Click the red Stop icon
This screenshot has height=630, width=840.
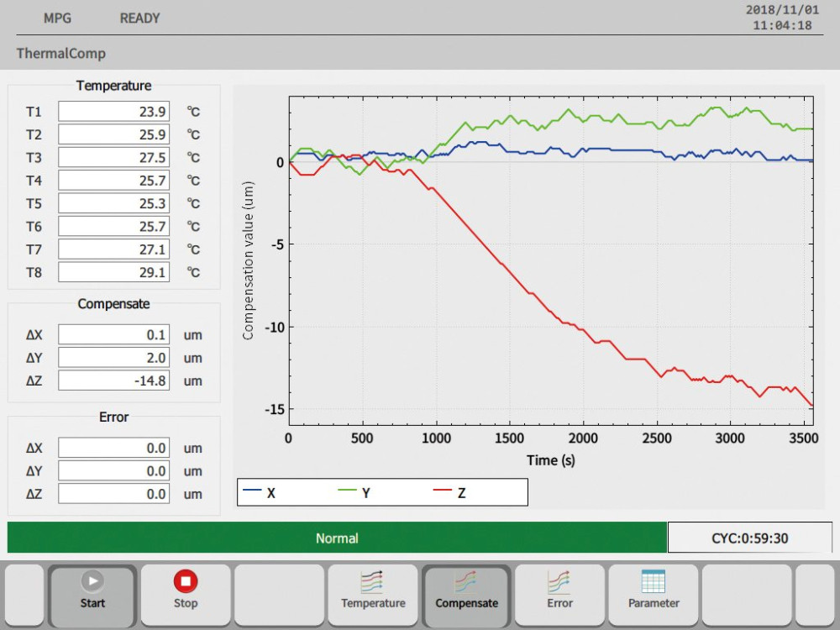tap(186, 581)
